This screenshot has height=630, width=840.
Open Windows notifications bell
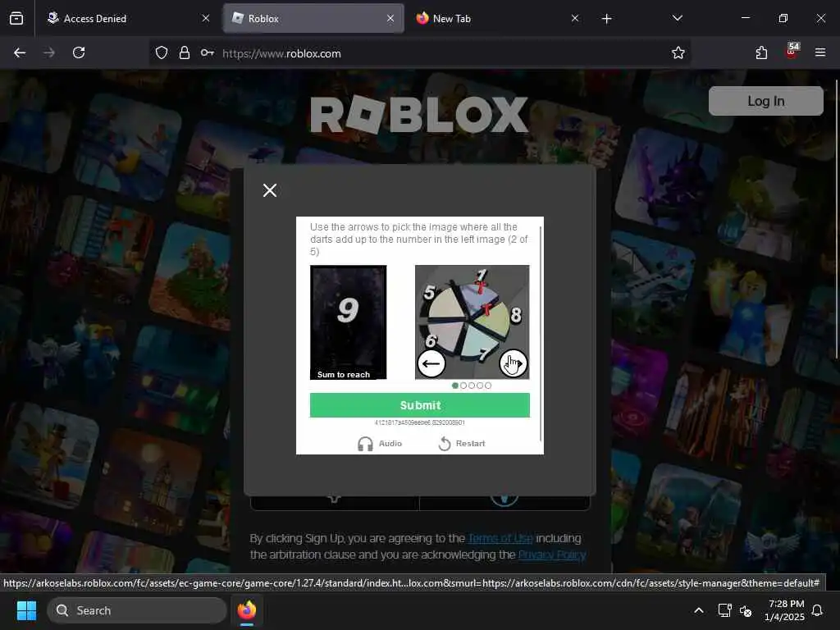tap(817, 610)
